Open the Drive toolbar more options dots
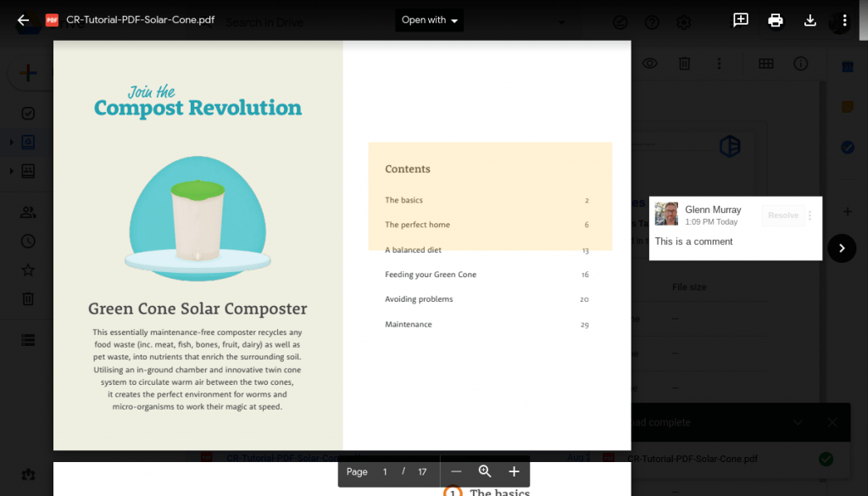Image resolution: width=868 pixels, height=496 pixels. (719, 64)
